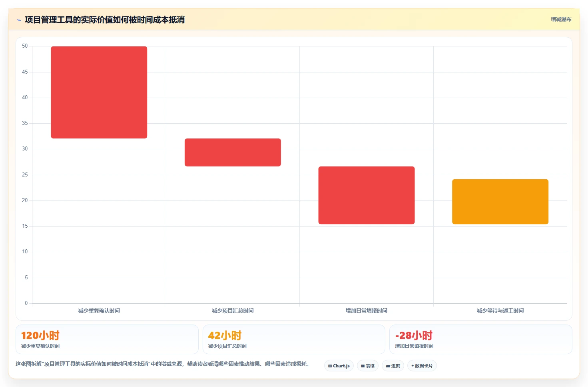Click x-axis label 减少重复确认时间
This screenshot has width=588, height=387.
pos(99,311)
